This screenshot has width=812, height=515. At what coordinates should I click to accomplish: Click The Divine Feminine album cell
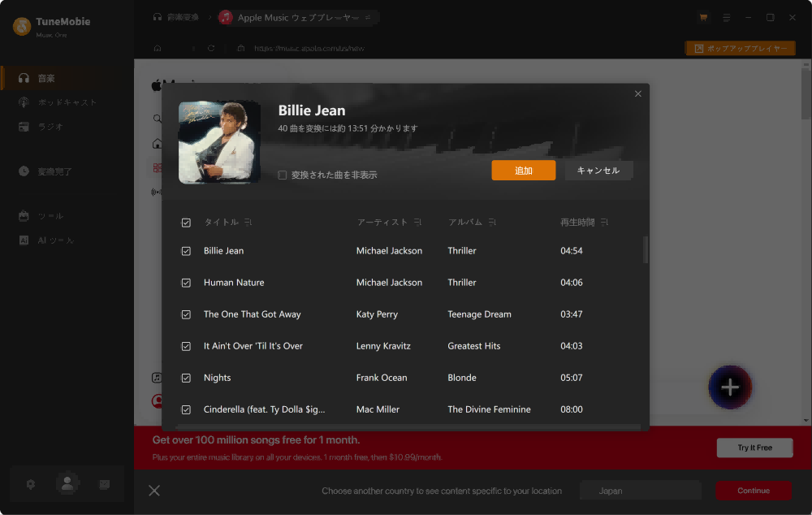[x=489, y=409]
